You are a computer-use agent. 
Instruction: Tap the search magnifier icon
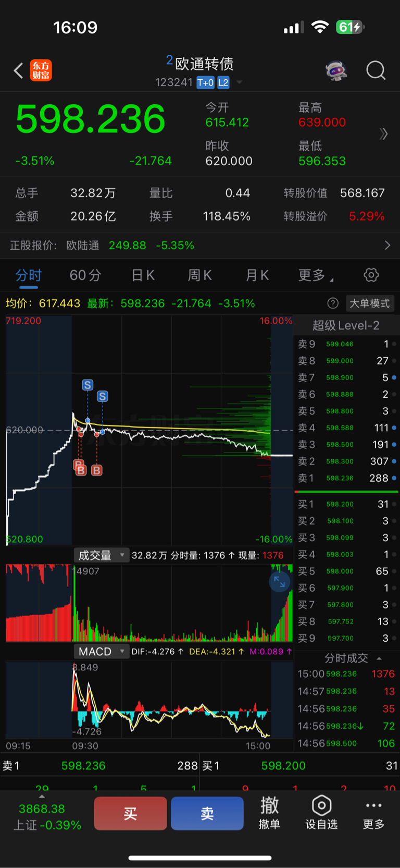tap(376, 70)
